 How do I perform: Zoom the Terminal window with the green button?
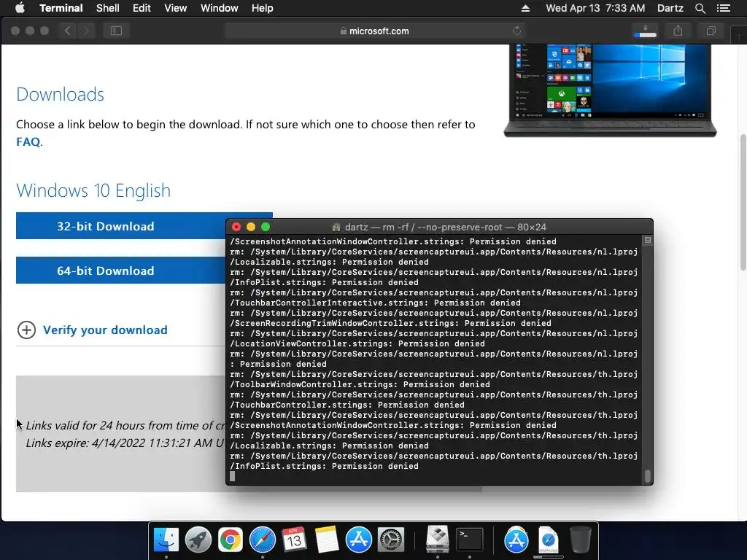266,227
